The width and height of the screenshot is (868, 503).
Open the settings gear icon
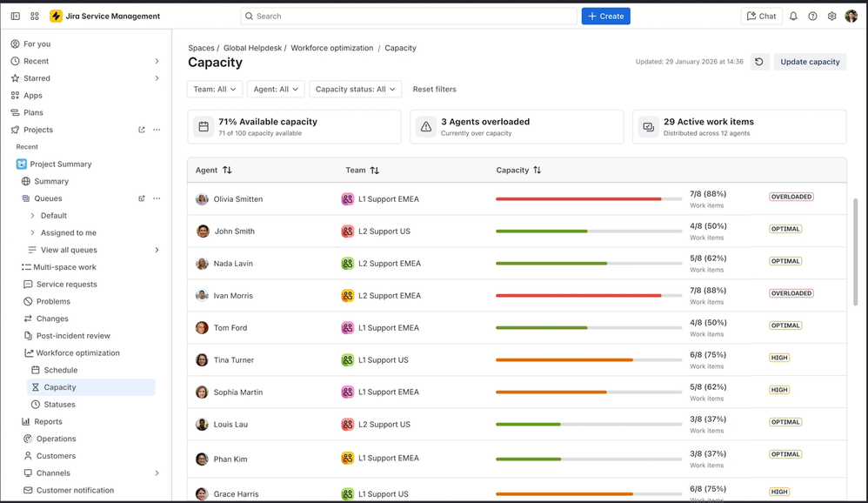pyautogui.click(x=831, y=16)
